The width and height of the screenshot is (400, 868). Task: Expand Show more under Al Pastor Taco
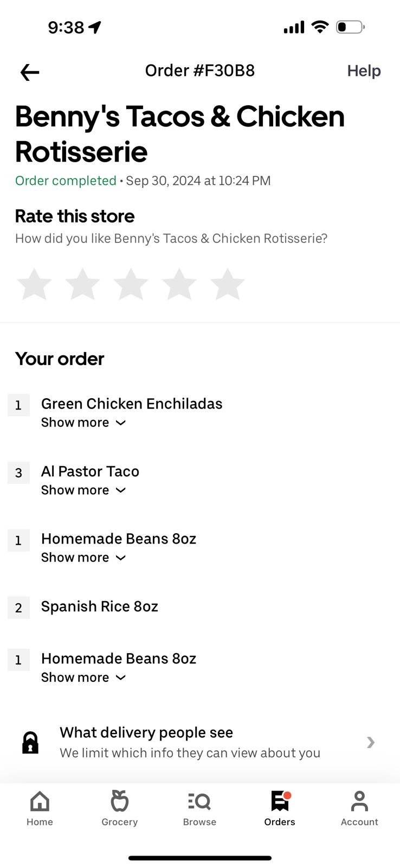click(x=83, y=490)
